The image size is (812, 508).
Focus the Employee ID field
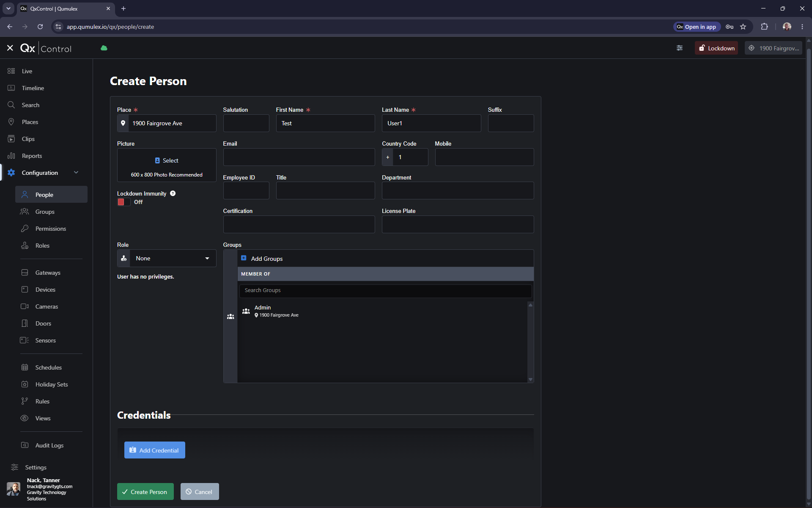click(x=246, y=190)
